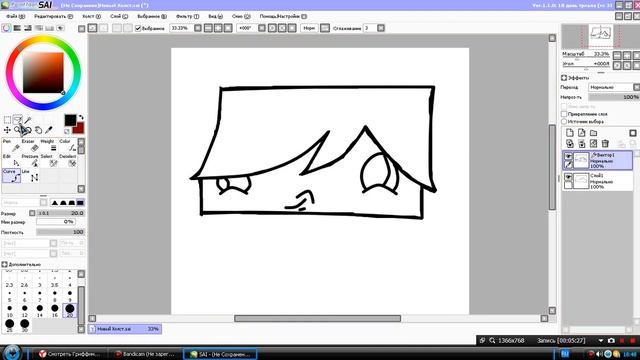This screenshot has width=640, height=360.
Task: Select brush size 5 preset
Action: [9, 296]
